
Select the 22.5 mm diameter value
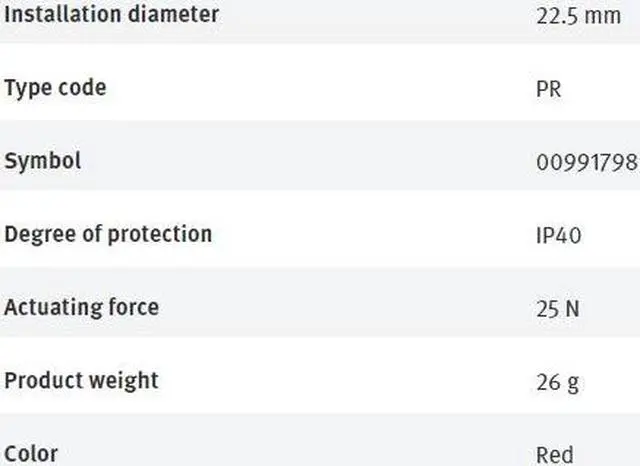(x=573, y=16)
